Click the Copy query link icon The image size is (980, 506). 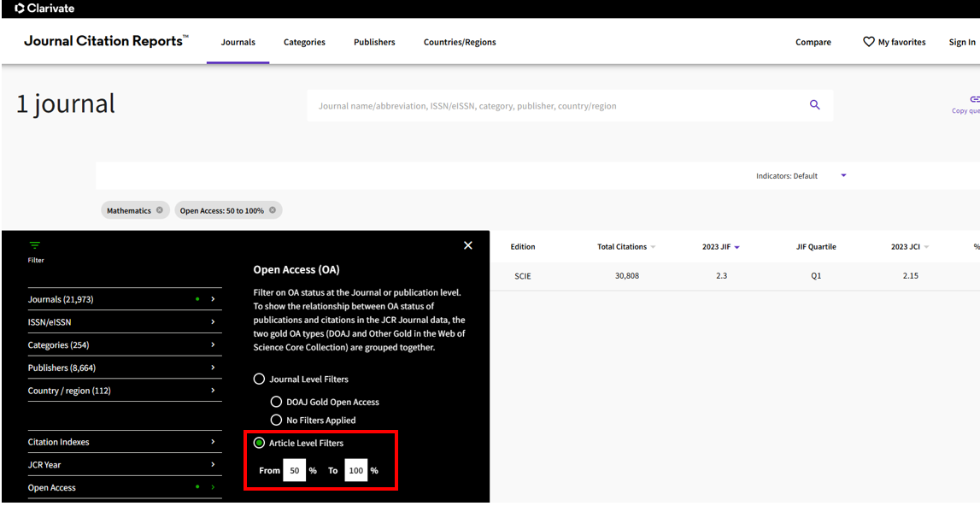click(x=974, y=99)
